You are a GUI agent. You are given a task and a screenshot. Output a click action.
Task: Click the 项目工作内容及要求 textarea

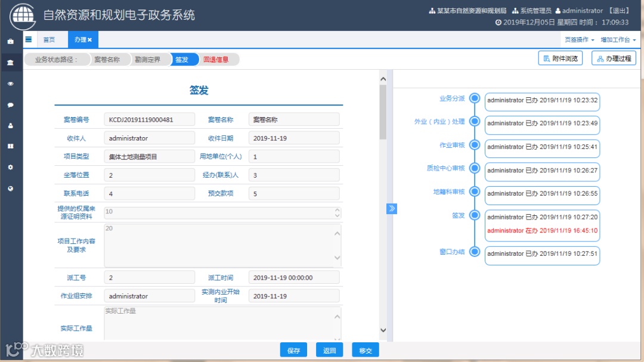pos(222,245)
